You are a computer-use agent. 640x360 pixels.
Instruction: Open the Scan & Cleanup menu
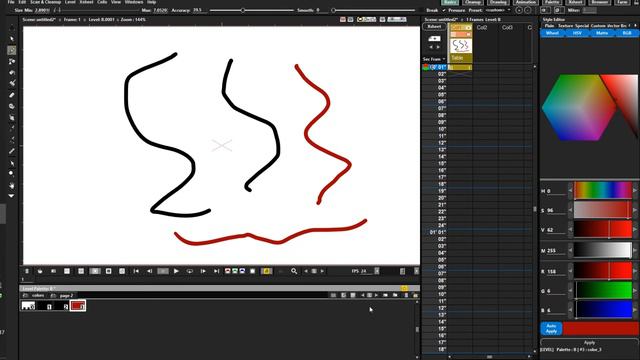pos(45,2)
